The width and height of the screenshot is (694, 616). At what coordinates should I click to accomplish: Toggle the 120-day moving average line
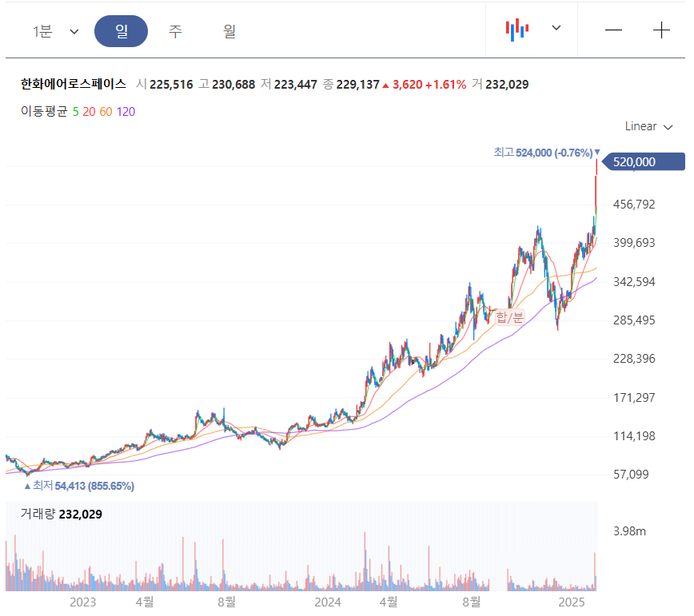click(x=126, y=112)
